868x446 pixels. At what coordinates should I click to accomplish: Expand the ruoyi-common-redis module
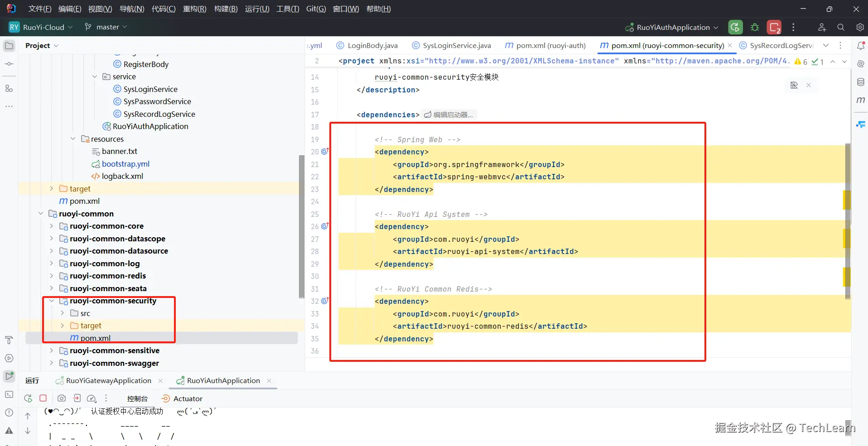(x=51, y=276)
